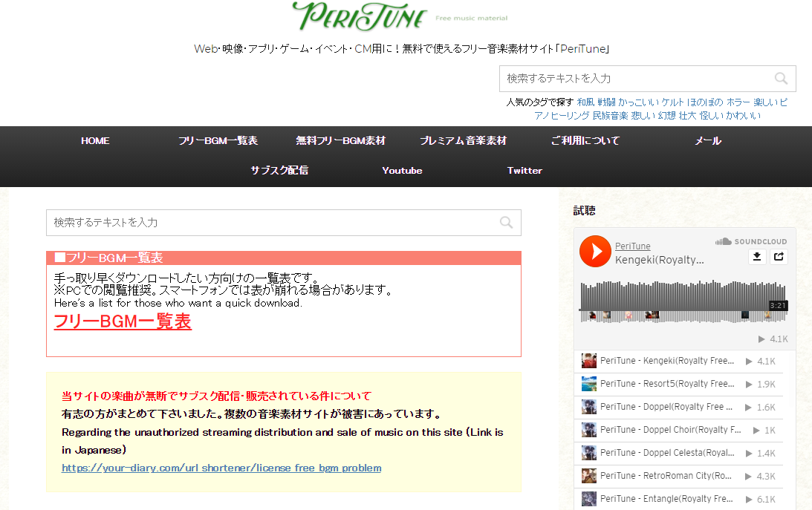This screenshot has height=510, width=812.
Task: Click the Entangle track thumbnail
Action: [x=589, y=499]
